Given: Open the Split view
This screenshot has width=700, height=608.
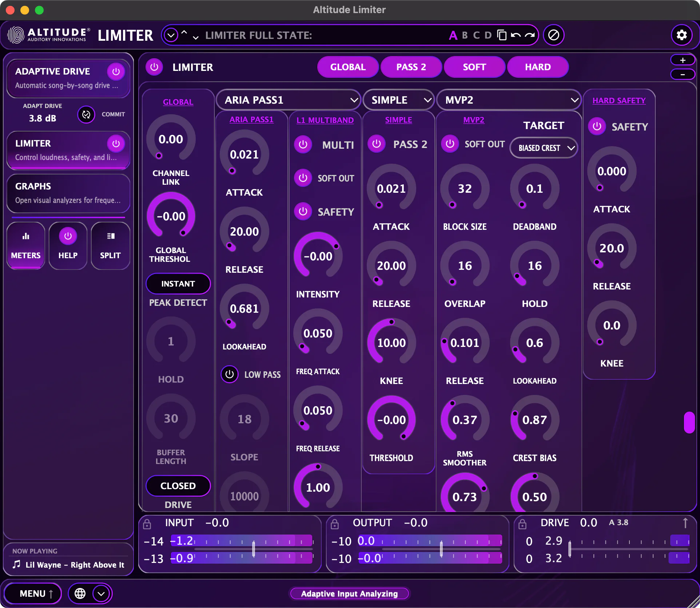Looking at the screenshot, I should coord(110,245).
